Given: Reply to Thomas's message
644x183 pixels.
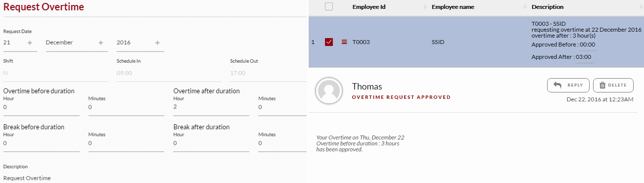Looking at the screenshot, I should (x=568, y=85).
